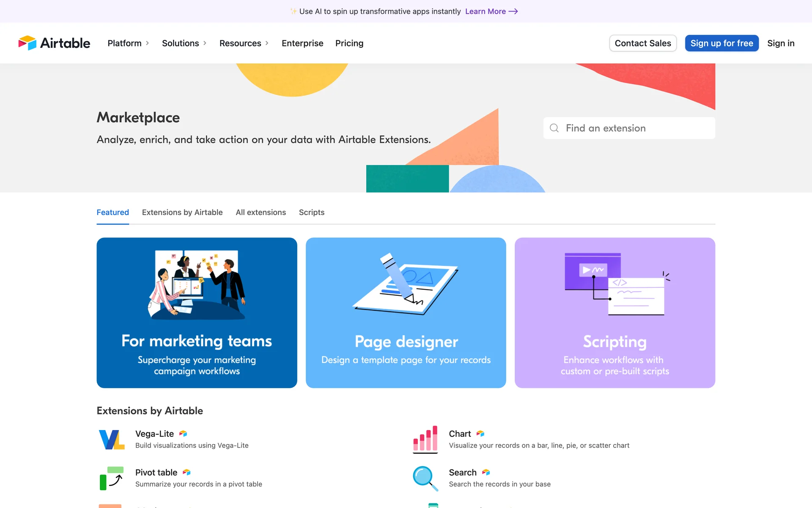This screenshot has height=508, width=812.
Task: Select the All extensions tab
Action: [x=261, y=212]
